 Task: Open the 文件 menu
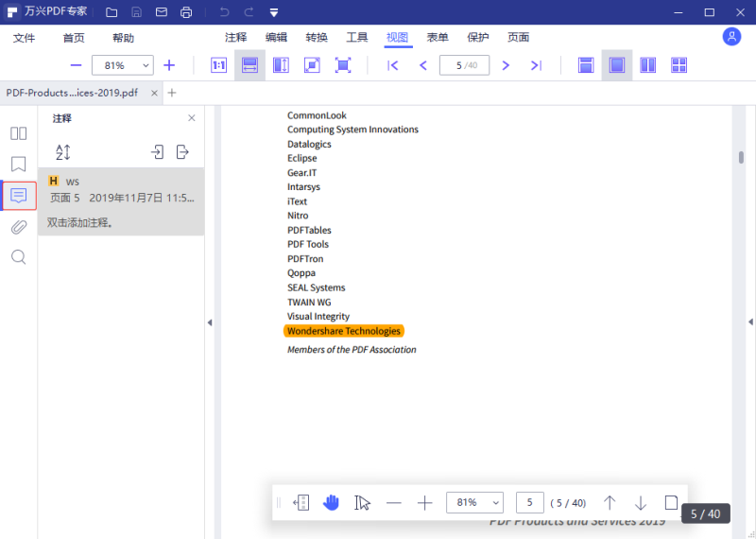25,38
